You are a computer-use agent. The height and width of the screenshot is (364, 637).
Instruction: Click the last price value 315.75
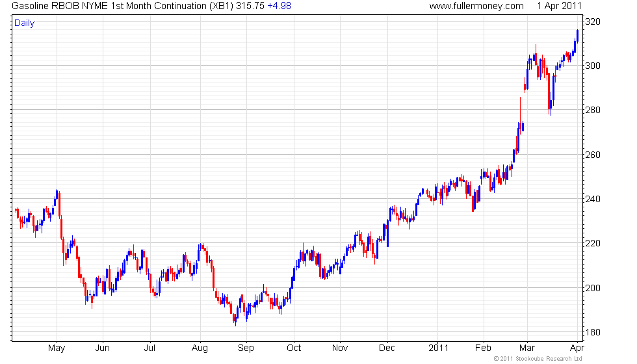tap(250, 6)
